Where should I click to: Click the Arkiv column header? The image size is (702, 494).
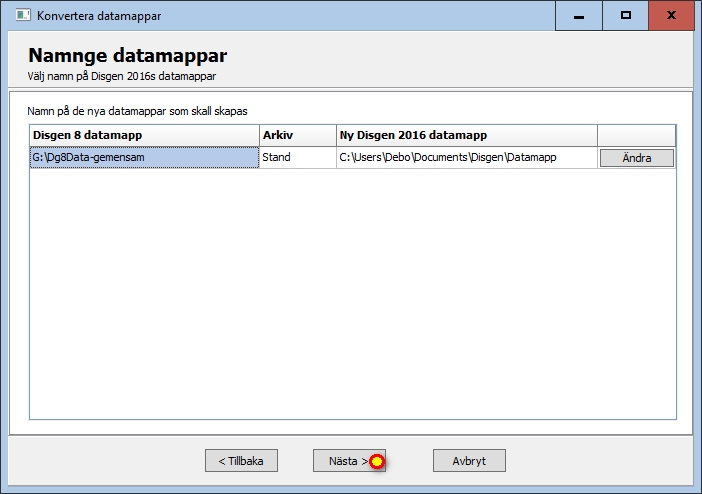point(298,135)
